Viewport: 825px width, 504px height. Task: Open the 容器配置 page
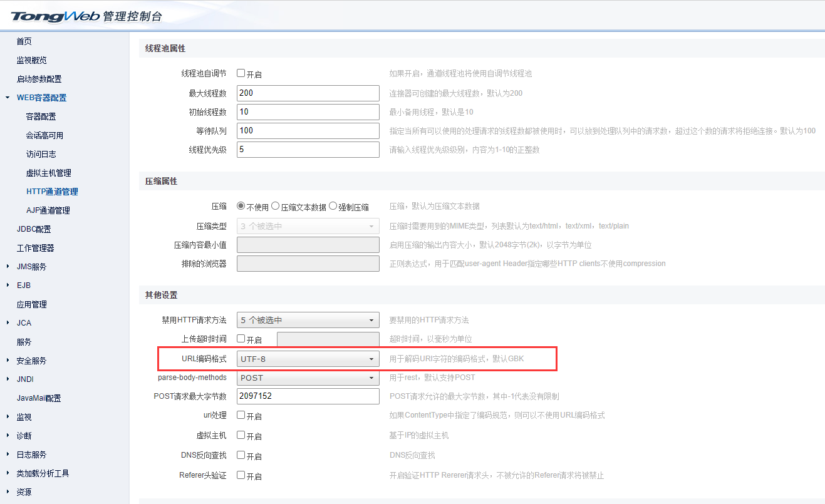(41, 116)
